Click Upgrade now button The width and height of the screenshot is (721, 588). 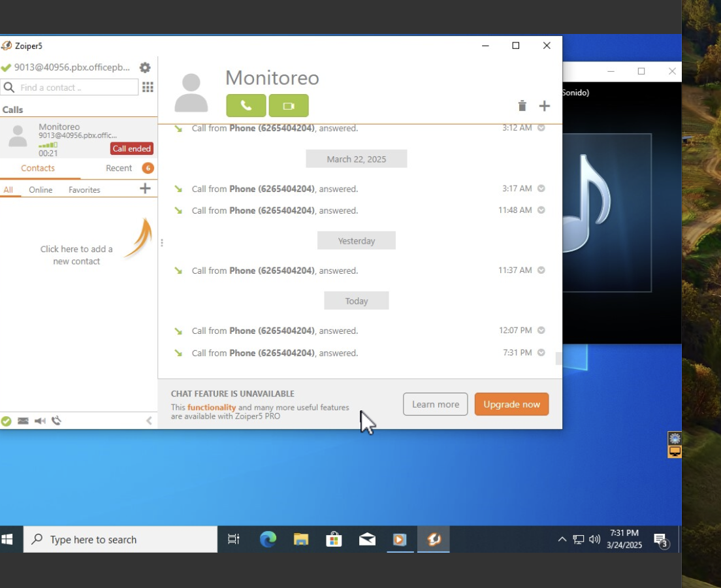point(511,404)
